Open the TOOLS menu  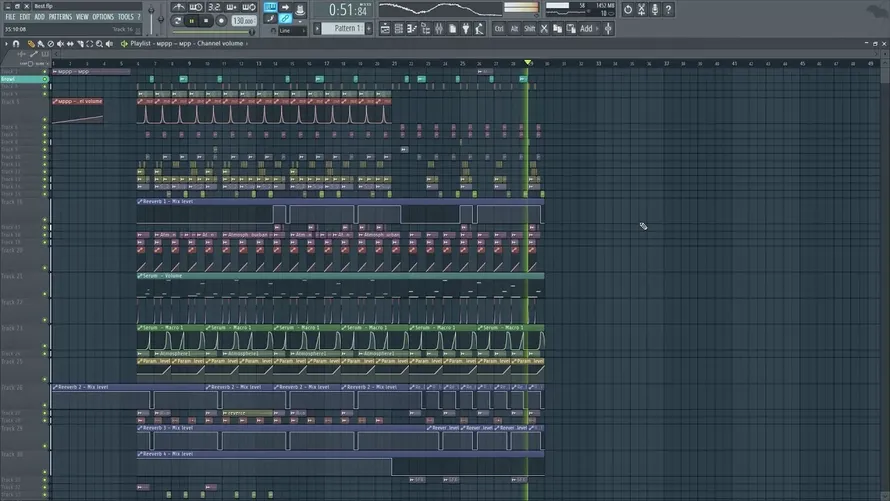pyautogui.click(x=125, y=17)
